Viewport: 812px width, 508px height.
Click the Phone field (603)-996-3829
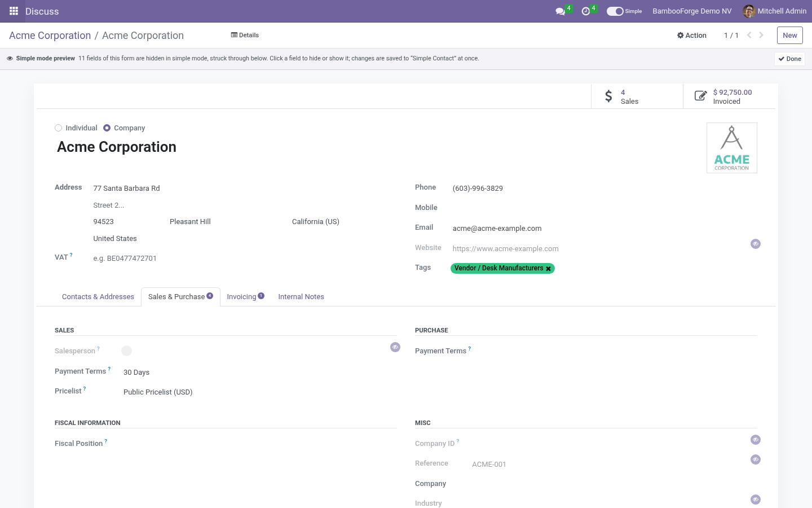point(604,189)
